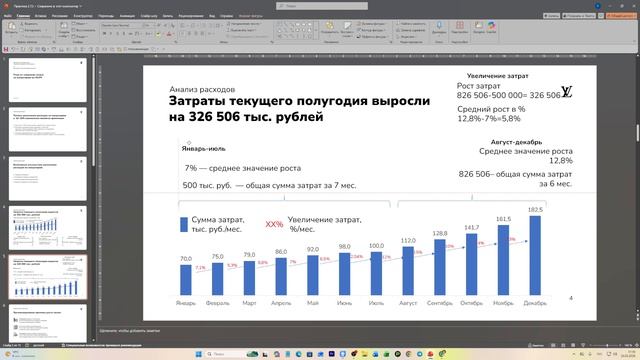The height and width of the screenshot is (360, 640).
Task: Click the 'Январь-июль' heading text
Action: (x=203, y=149)
